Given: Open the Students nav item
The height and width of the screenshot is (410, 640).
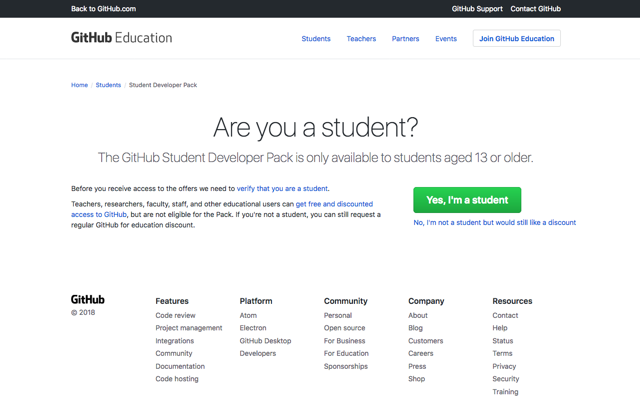Looking at the screenshot, I should coord(316,39).
